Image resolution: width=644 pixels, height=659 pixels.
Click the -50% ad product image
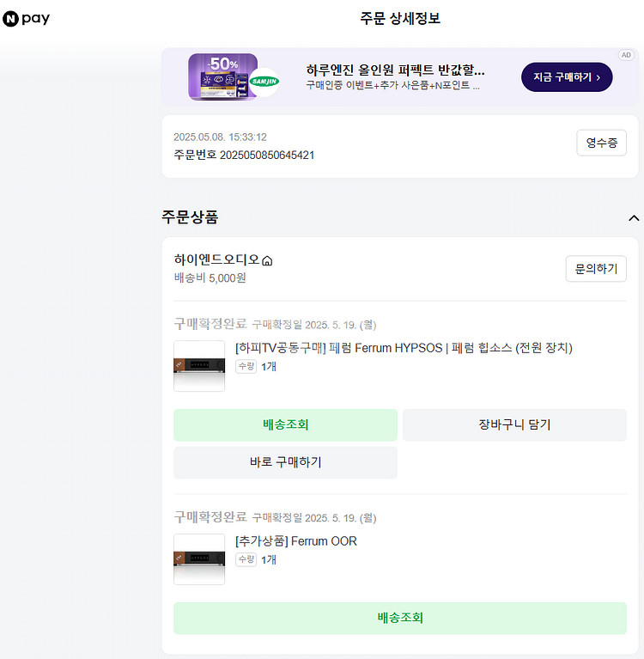pos(222,77)
